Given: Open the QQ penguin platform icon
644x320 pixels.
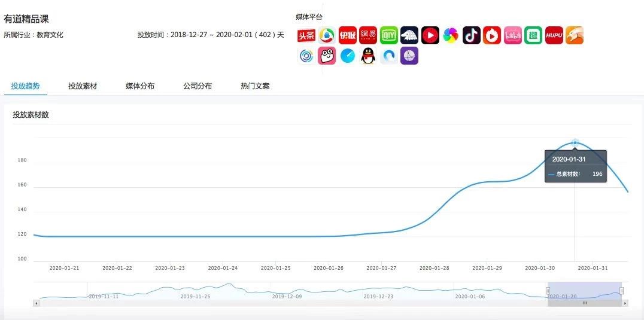Looking at the screenshot, I should click(x=368, y=56).
